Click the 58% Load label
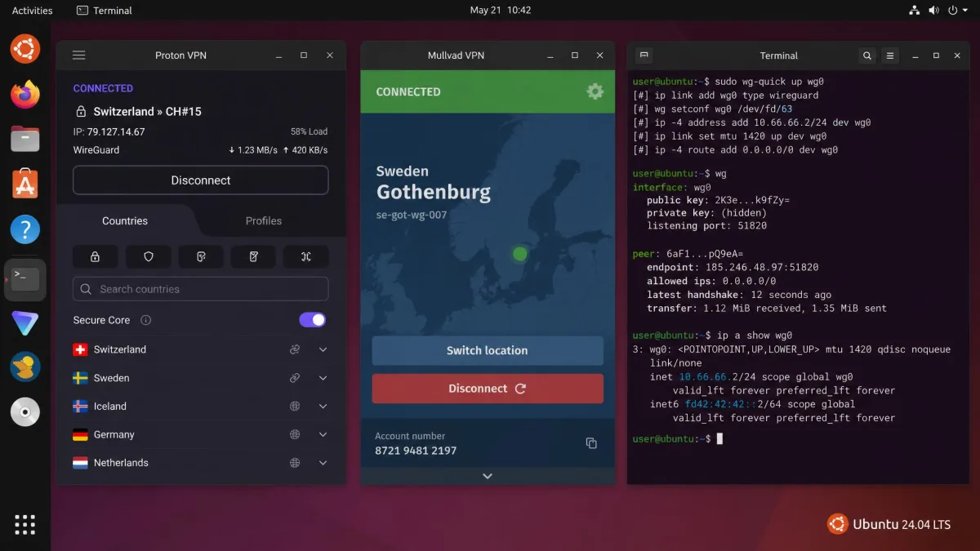The image size is (980, 551). 309,131
